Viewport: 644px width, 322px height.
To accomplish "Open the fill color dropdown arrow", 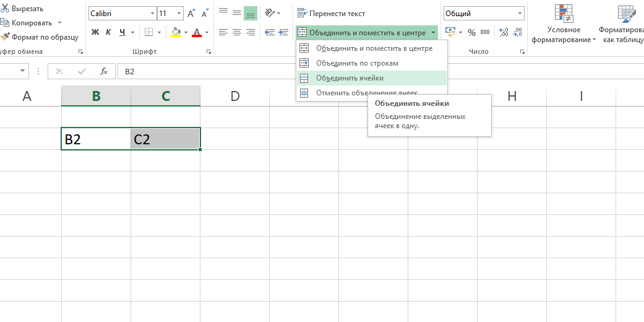I will (186, 32).
